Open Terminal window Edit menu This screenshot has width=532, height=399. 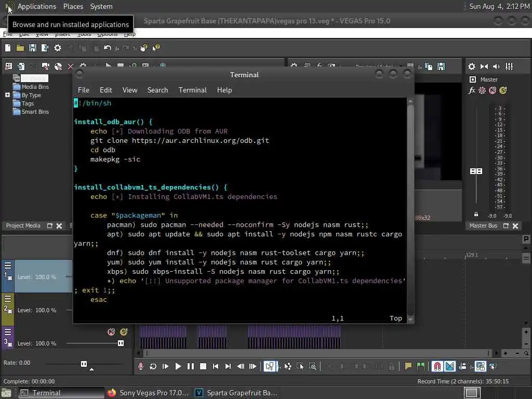pos(105,90)
